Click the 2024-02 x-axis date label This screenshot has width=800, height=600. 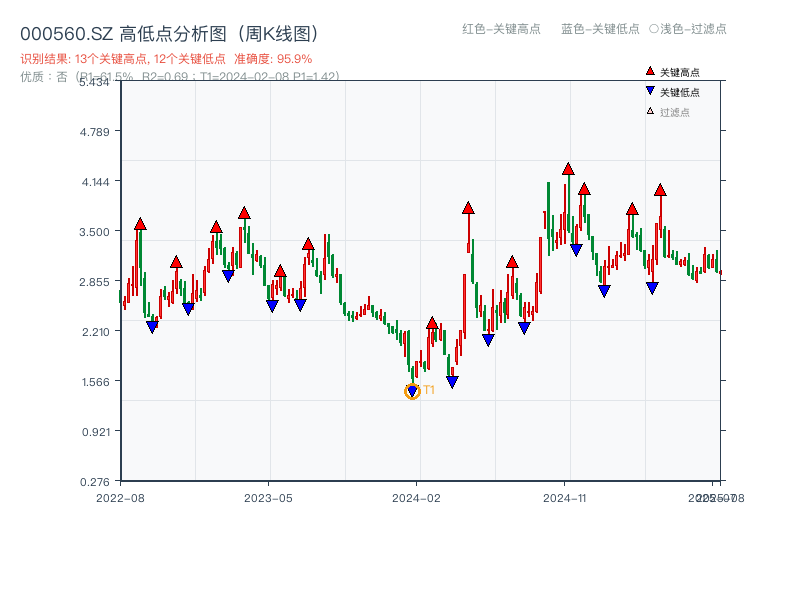(416, 498)
